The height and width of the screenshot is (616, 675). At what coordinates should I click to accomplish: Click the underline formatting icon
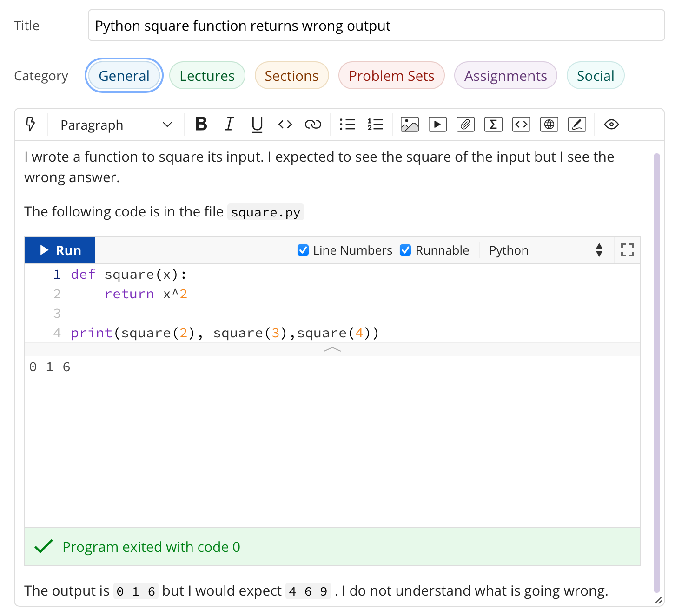(x=257, y=125)
